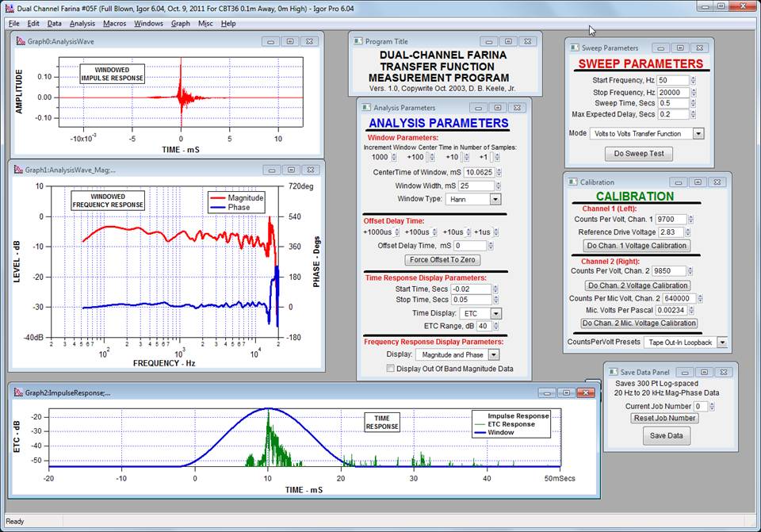Viewport: 761px width, 532px height.
Task: Adjust the Stop Frequency stepper arrows
Action: [693, 92]
